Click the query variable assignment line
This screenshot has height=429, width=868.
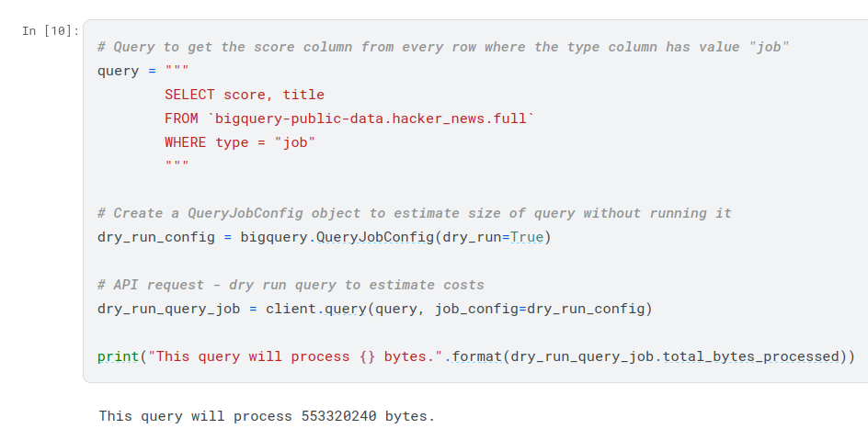[x=143, y=71]
